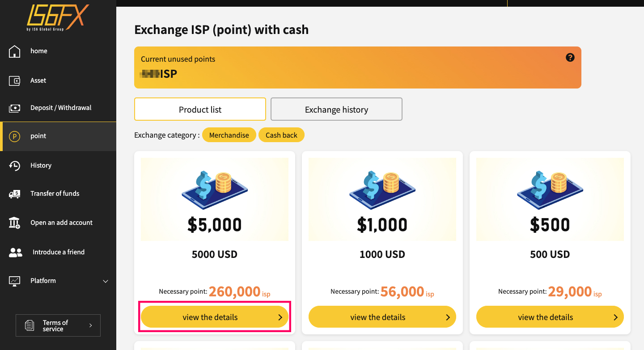View the details for 1000 USD
The image size is (644, 350).
coord(382,317)
